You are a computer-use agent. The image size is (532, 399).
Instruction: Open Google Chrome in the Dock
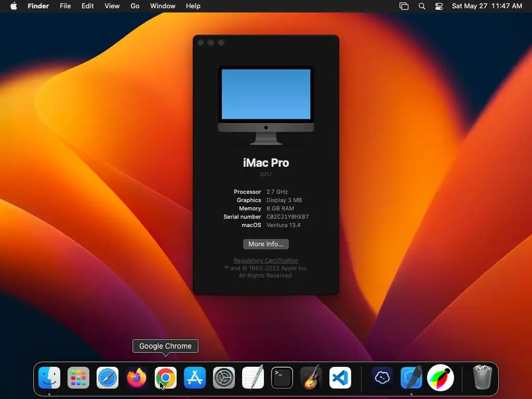pyautogui.click(x=166, y=378)
